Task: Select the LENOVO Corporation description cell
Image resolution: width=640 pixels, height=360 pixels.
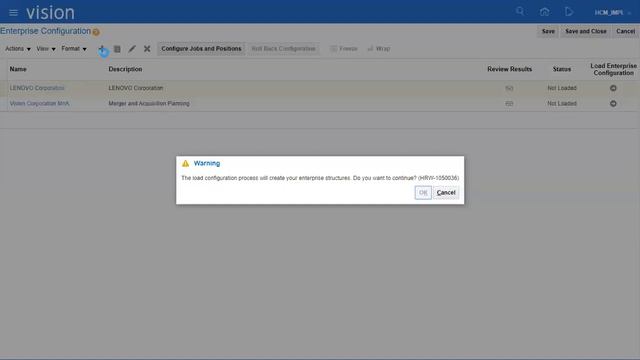Action: pos(136,88)
